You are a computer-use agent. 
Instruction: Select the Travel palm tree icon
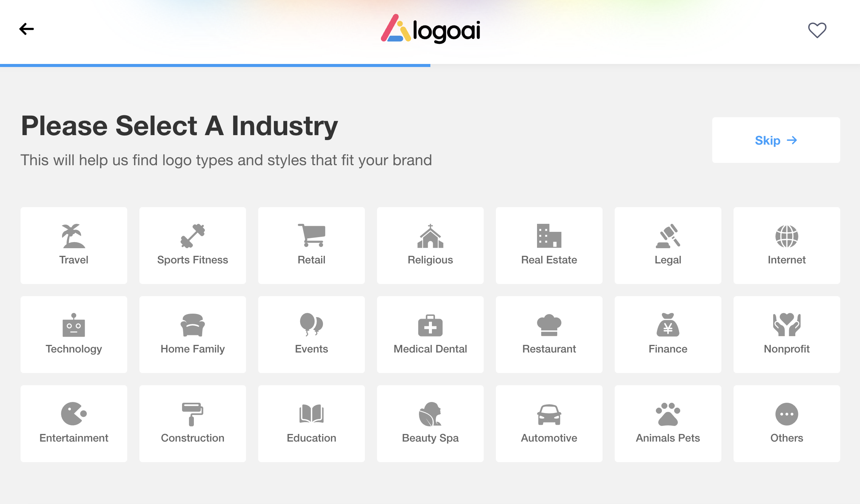[74, 236]
